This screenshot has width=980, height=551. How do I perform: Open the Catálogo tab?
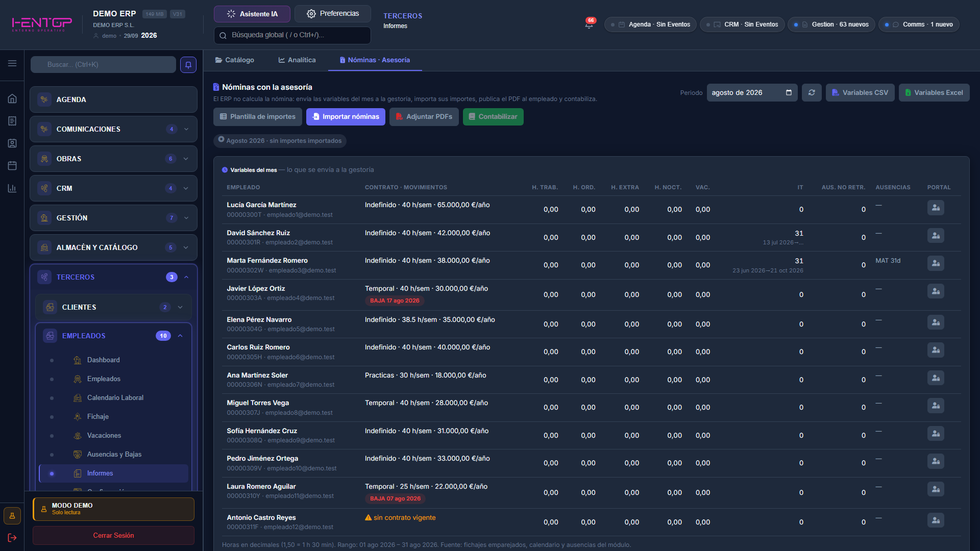coord(235,60)
